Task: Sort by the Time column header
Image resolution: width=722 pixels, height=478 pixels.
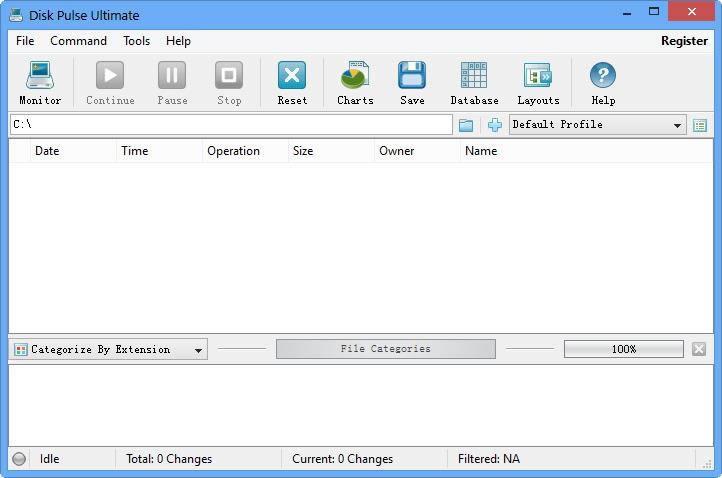Action: click(159, 151)
